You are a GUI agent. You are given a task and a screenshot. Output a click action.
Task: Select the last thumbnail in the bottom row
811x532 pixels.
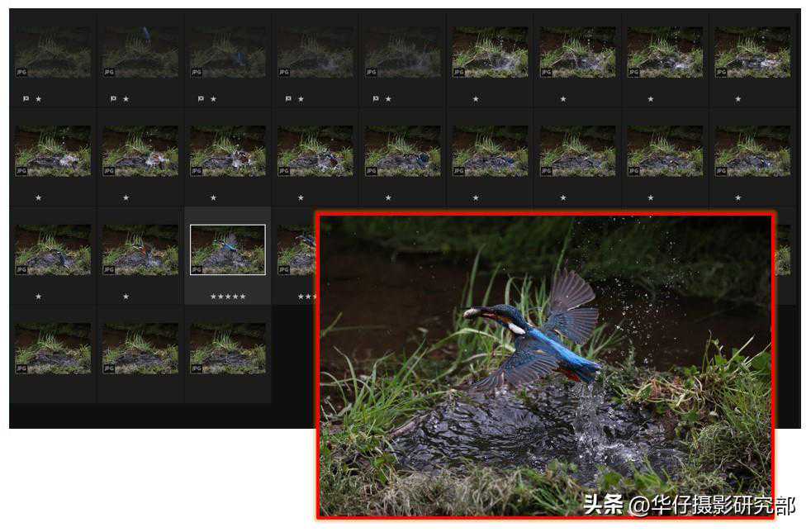[x=228, y=348]
